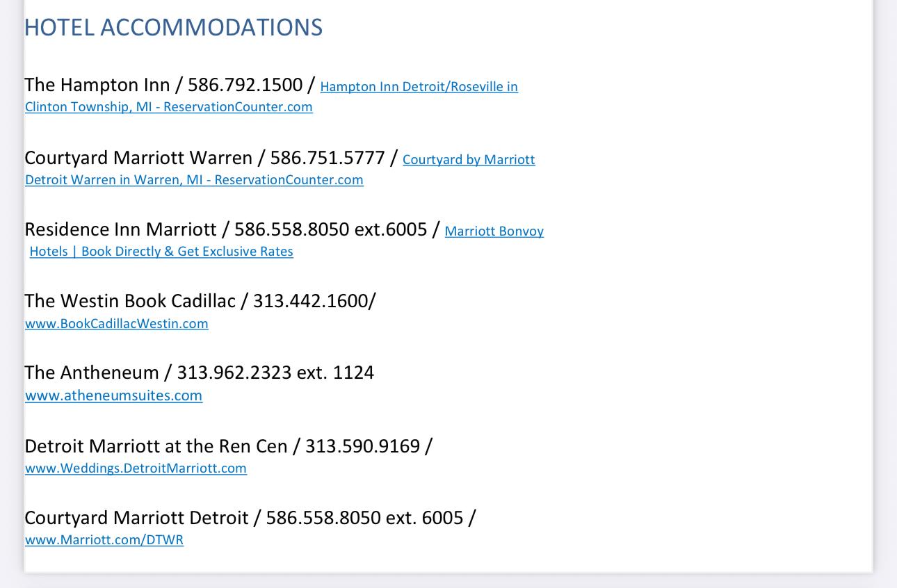Click Clinton Township ReservationCounter.com link
This screenshot has height=588, width=897.
point(169,107)
